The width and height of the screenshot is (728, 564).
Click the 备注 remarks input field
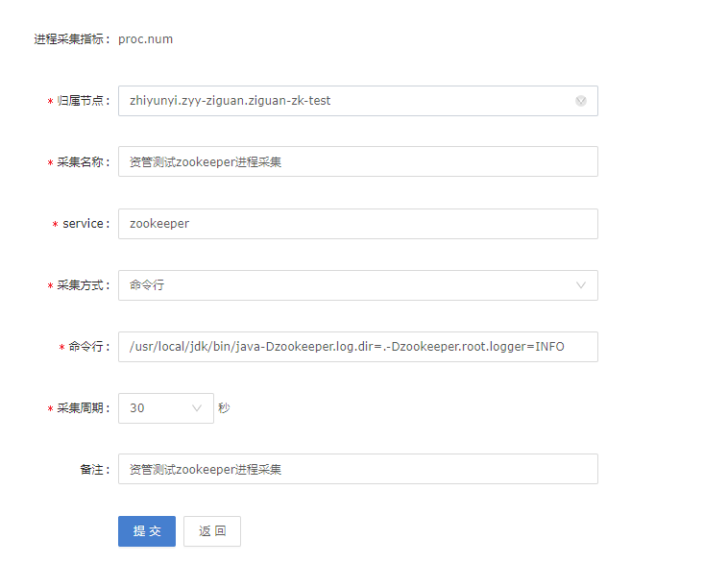(358, 469)
